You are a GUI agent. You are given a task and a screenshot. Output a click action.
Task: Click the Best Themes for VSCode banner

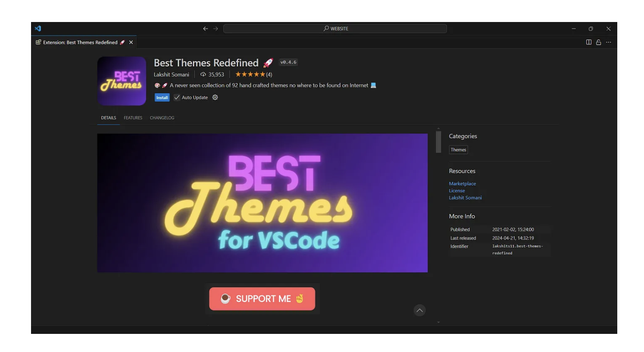262,203
